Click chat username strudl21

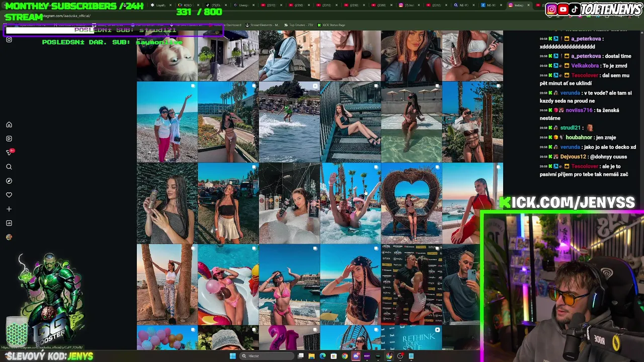click(x=571, y=128)
